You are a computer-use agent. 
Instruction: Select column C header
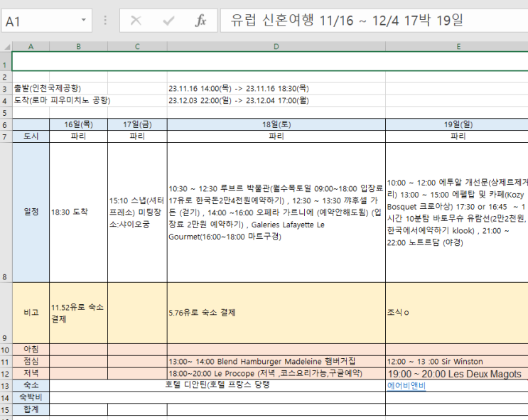coord(137,46)
